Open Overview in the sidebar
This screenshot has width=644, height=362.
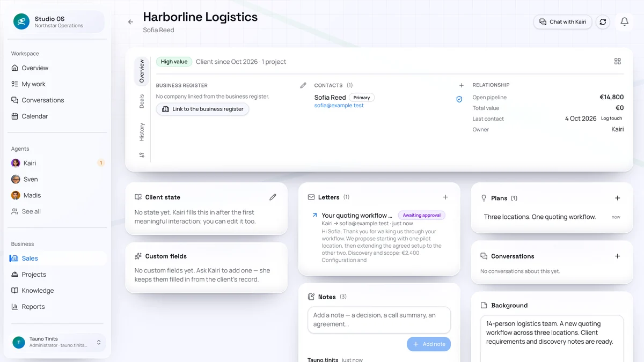[58, 68]
